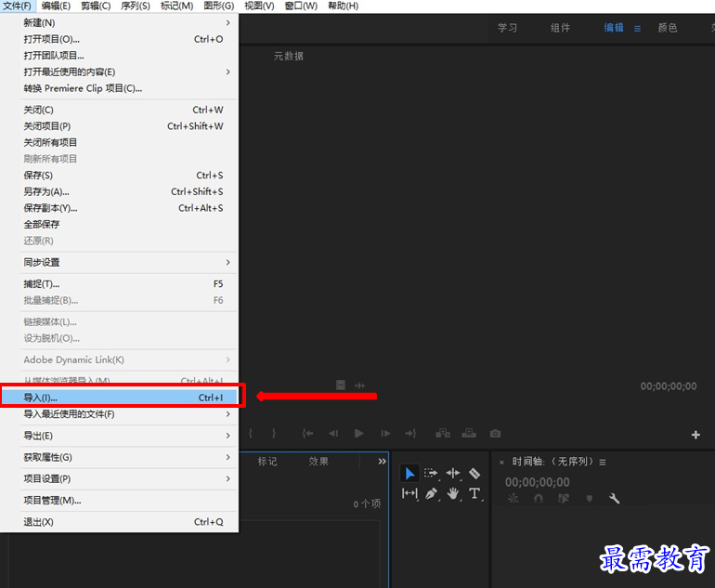Select the Pen tool

[431, 493]
